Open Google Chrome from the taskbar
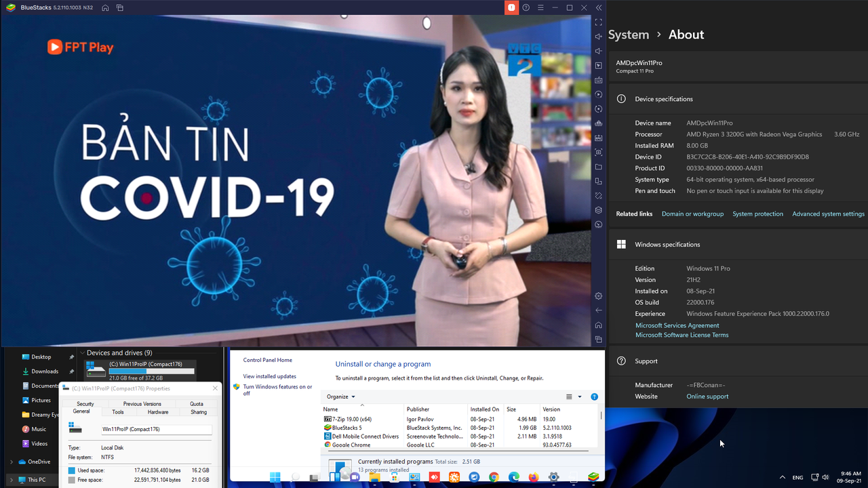Screen dimensions: 868x488 pyautogui.click(x=494, y=477)
